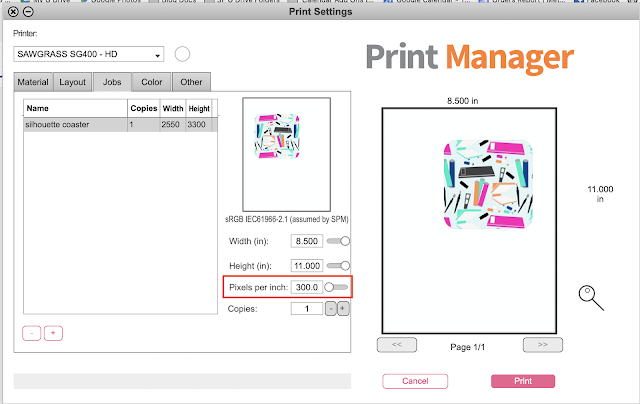Minimize the Print Settings window
Viewport: 640px width, 404px height.
[28, 12]
